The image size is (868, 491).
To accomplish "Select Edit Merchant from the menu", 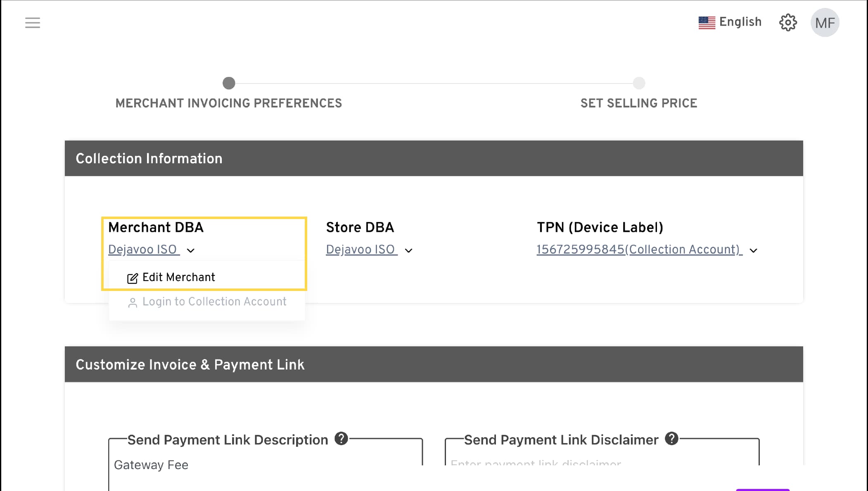I will 178,277.
